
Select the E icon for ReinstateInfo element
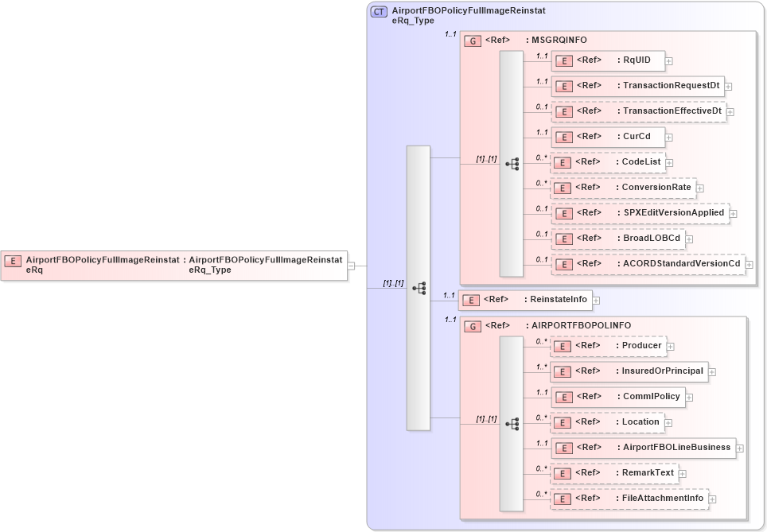tap(469, 300)
